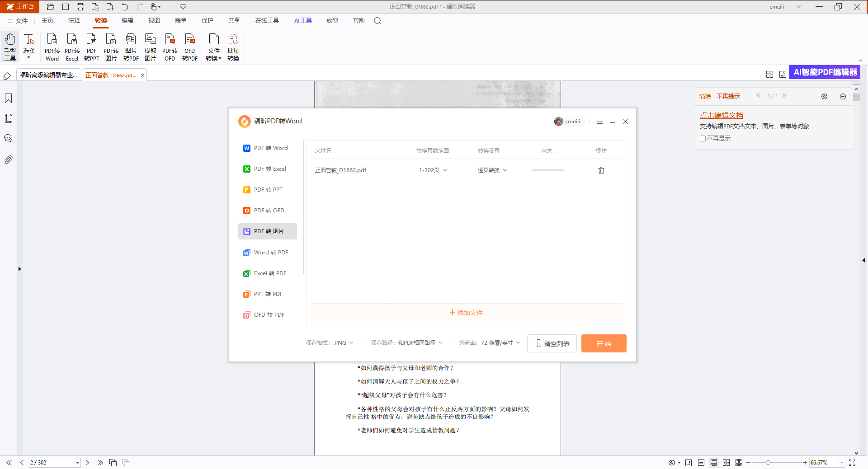This screenshot has height=469, width=868.
Task: Click the AI智能PDF编辑器 banner button
Action: tap(825, 72)
